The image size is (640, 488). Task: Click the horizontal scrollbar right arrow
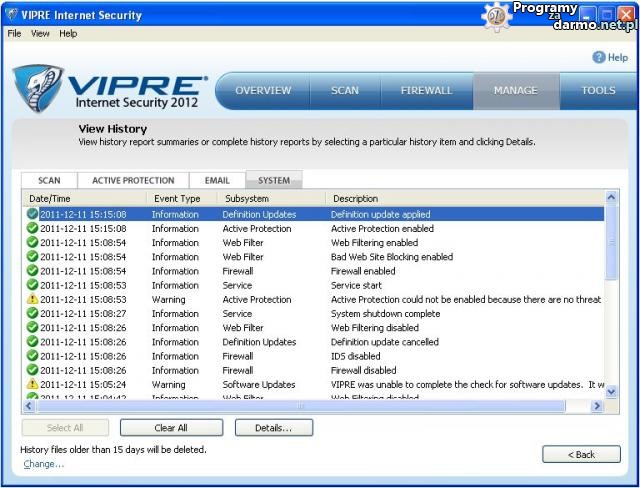click(598, 406)
